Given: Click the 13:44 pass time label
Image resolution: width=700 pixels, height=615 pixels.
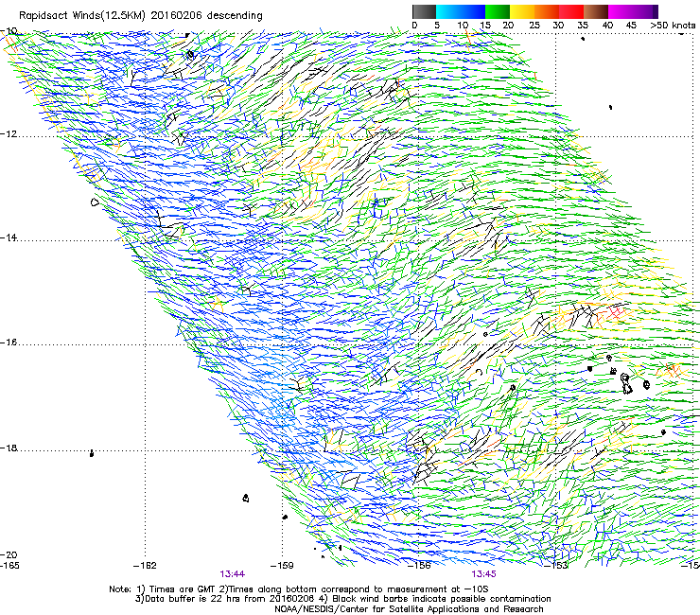Looking at the screenshot, I should pos(232,574).
